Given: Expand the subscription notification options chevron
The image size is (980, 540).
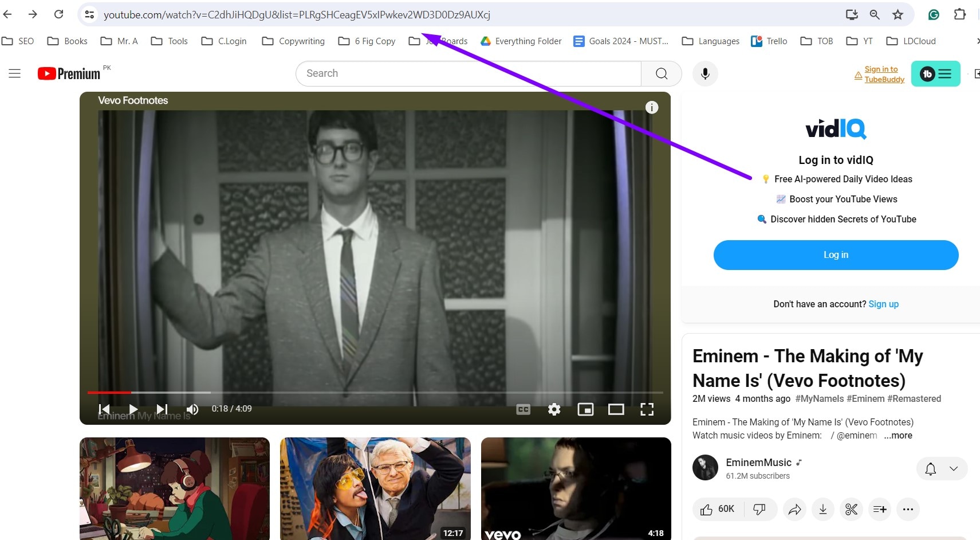Looking at the screenshot, I should (x=954, y=469).
